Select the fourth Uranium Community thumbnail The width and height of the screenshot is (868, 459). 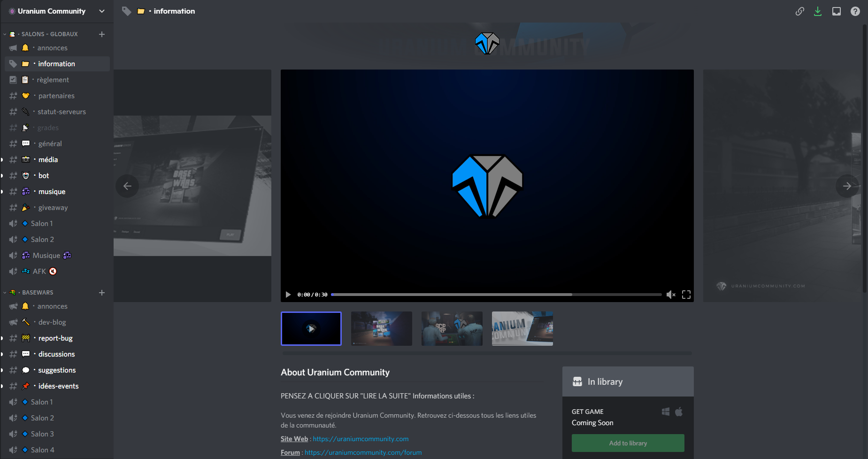[x=522, y=328]
